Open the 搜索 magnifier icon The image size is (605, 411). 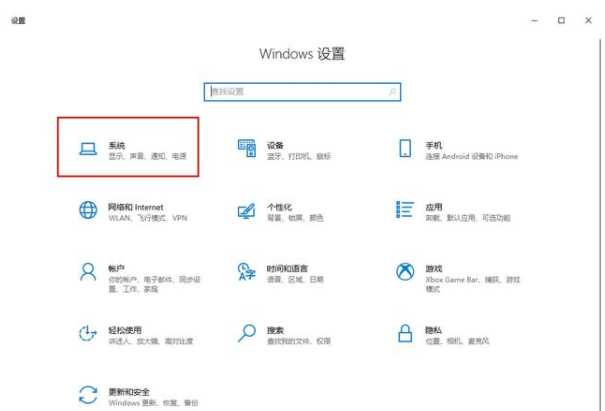[x=247, y=333]
